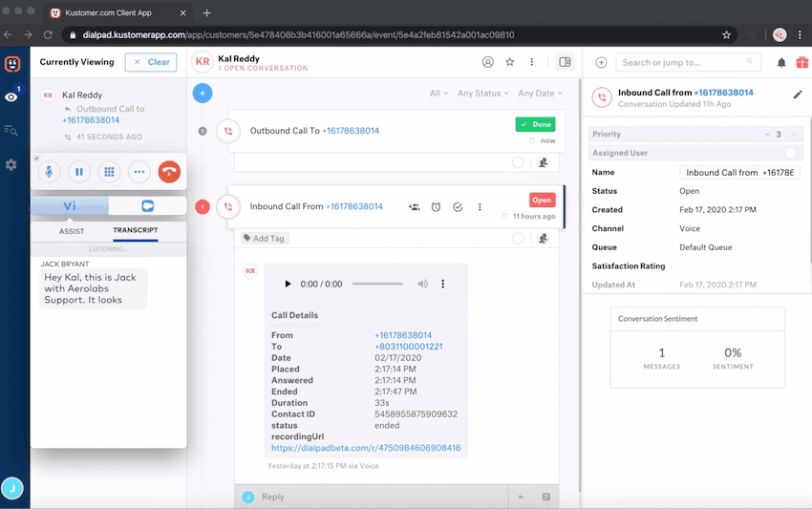Switch to the Assist tab
Viewport: 812px width, 509px height.
[72, 231]
